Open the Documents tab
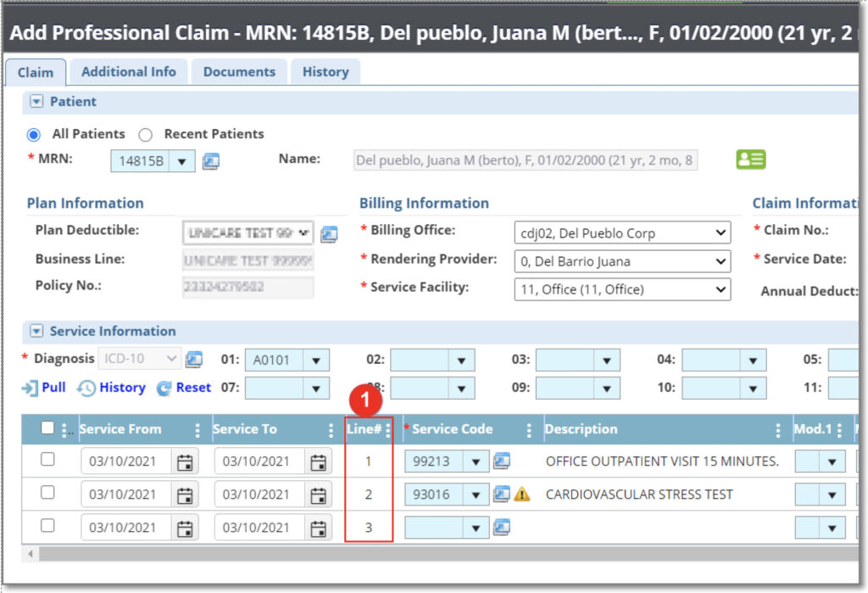The height and width of the screenshot is (593, 868). (x=239, y=72)
